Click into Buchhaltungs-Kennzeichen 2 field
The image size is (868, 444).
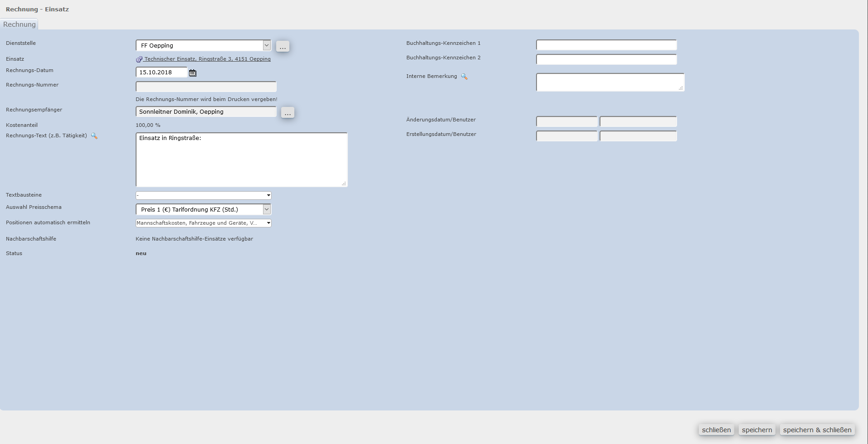coord(606,59)
